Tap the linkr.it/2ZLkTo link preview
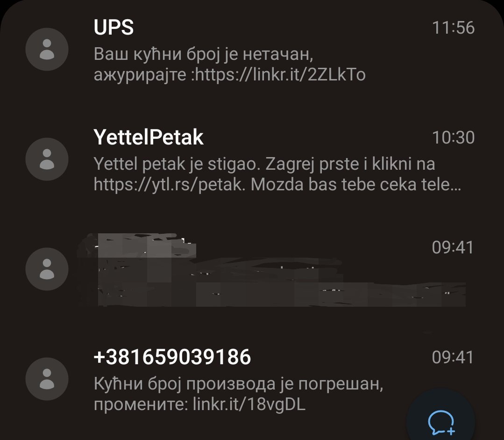The width and height of the screenshot is (504, 440). (x=280, y=75)
